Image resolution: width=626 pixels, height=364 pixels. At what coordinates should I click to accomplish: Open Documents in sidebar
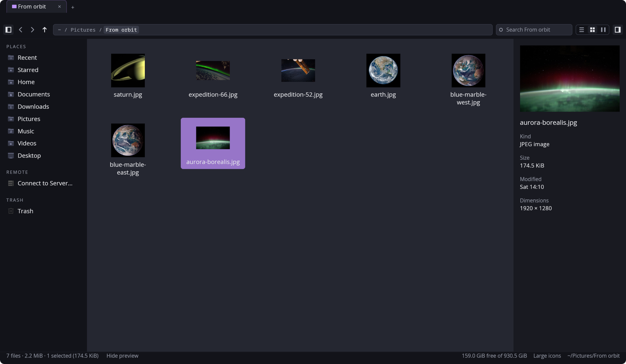pos(43,94)
